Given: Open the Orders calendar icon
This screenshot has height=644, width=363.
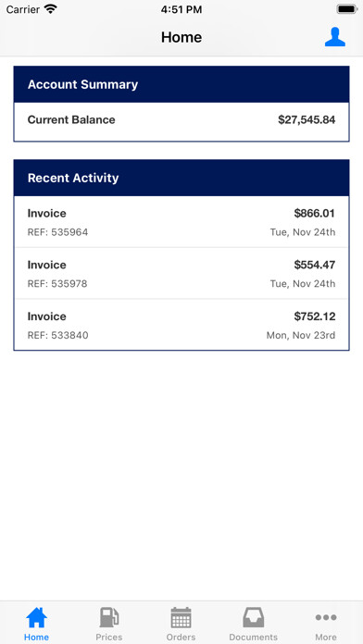Looking at the screenshot, I should point(181,617).
